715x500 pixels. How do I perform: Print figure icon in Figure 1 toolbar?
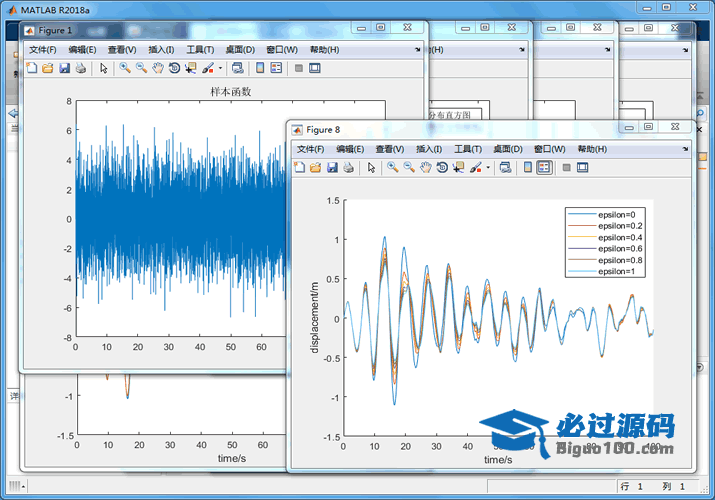pyautogui.click(x=81, y=68)
